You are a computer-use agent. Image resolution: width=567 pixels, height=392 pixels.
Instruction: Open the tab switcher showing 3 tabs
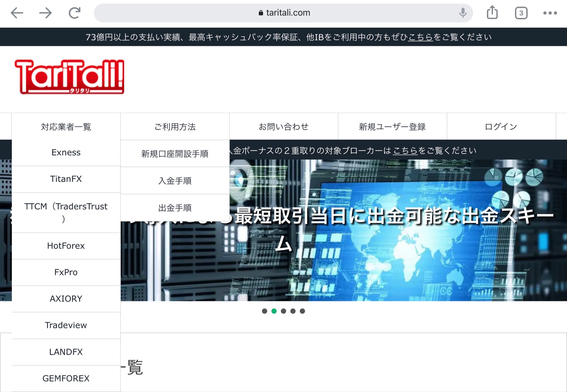(521, 13)
